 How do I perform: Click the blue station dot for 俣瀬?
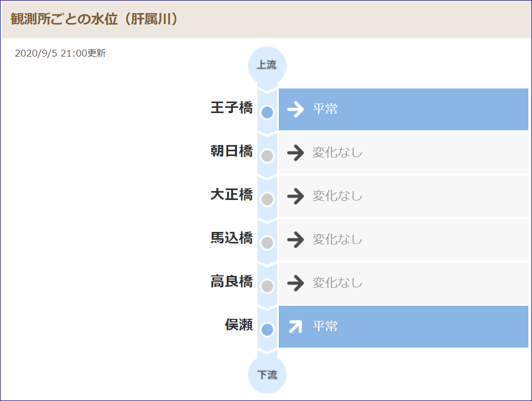pos(267,330)
